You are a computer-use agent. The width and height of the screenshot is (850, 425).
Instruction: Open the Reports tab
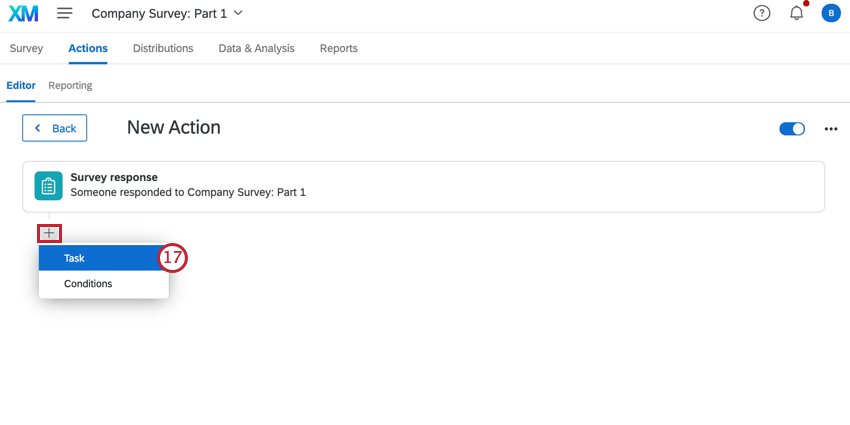click(x=339, y=48)
